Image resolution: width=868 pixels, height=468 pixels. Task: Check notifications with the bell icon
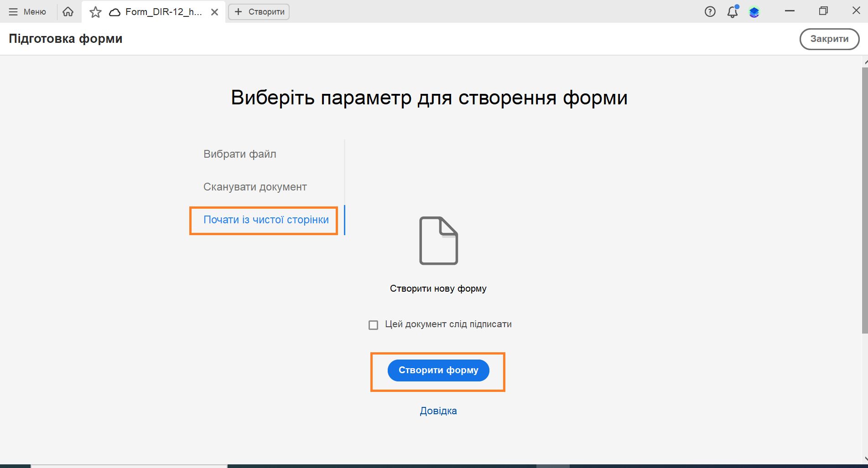(x=732, y=12)
